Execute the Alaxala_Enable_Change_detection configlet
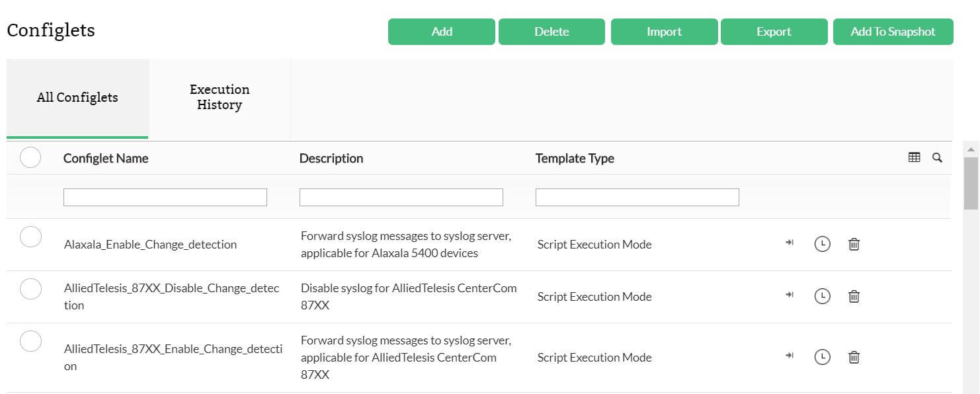Image resolution: width=980 pixels, height=394 pixels. point(789,243)
